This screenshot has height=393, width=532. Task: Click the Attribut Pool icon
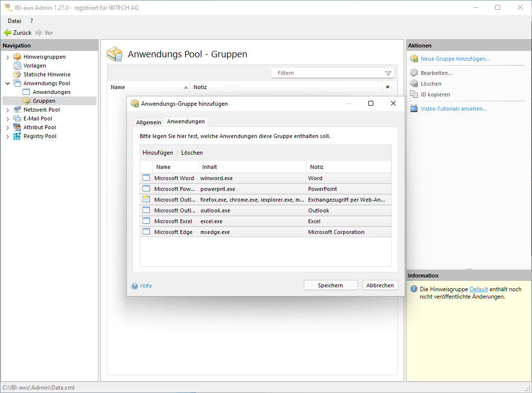(x=17, y=127)
